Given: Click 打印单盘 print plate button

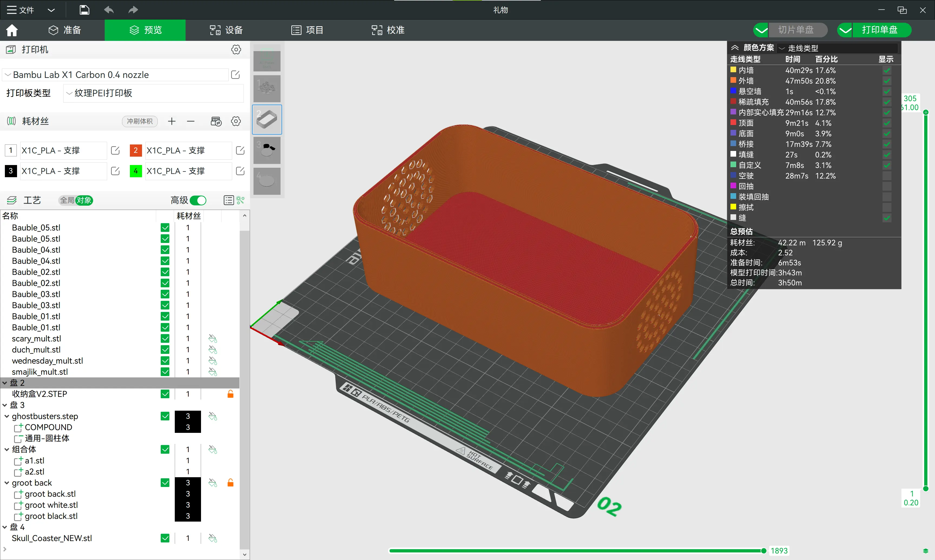Looking at the screenshot, I should coord(882,30).
